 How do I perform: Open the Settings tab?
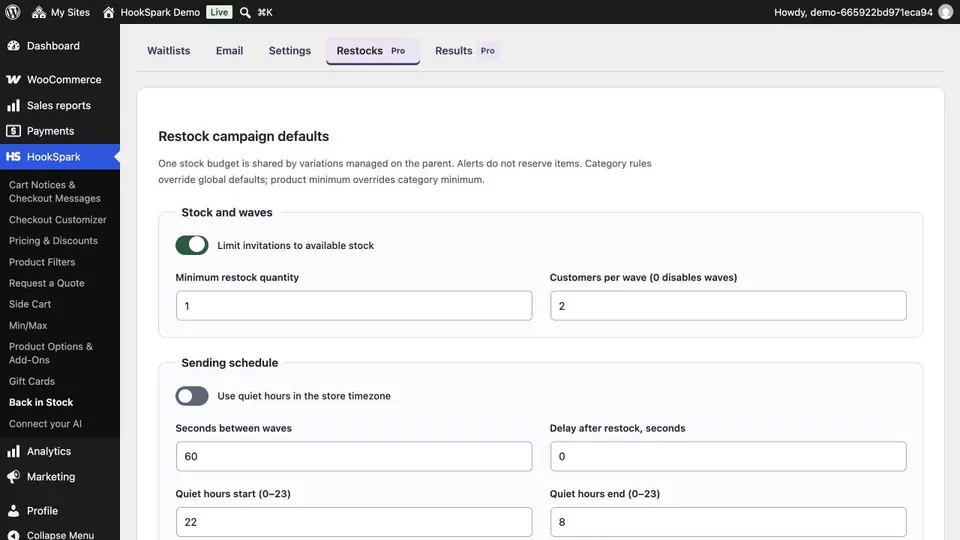[290, 51]
